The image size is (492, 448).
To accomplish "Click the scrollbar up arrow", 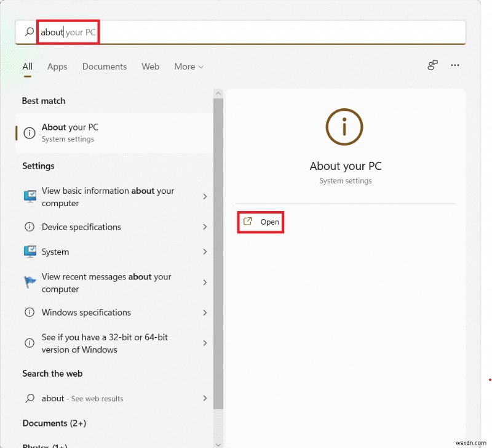I will pyautogui.click(x=218, y=93).
